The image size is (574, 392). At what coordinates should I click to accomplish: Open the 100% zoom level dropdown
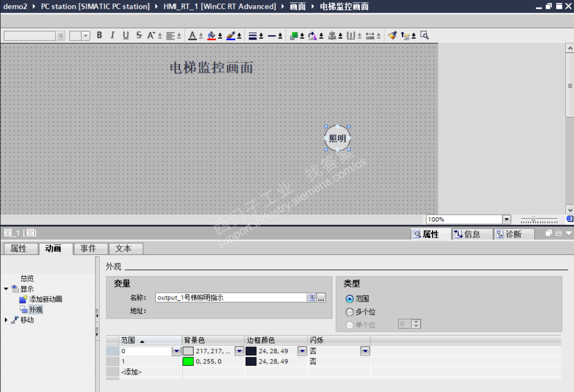507,219
